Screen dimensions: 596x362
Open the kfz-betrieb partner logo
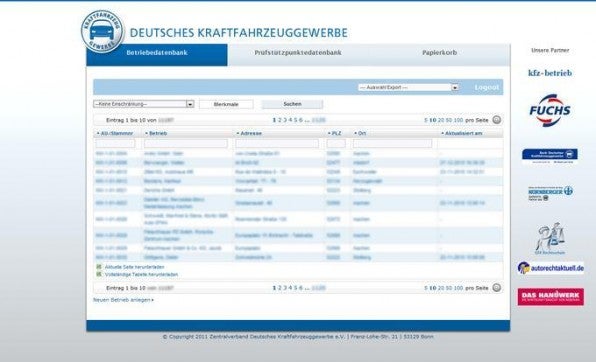coord(550,73)
